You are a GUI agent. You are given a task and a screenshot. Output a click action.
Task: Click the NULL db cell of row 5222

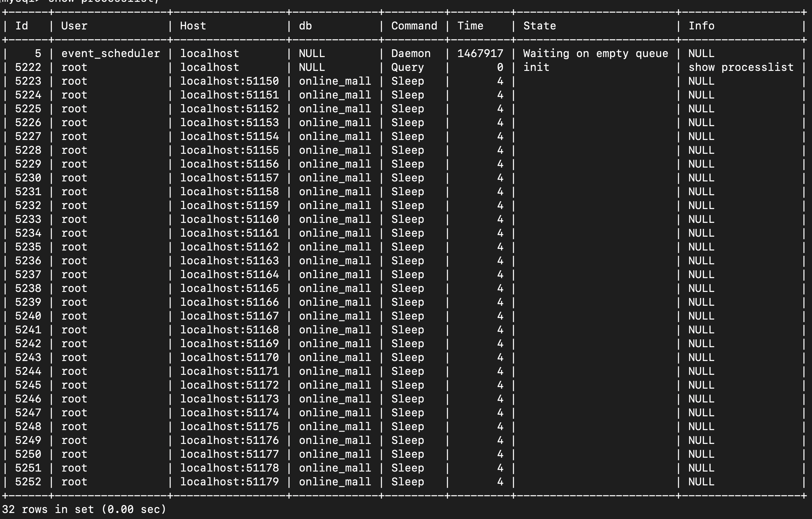pyautogui.click(x=311, y=68)
